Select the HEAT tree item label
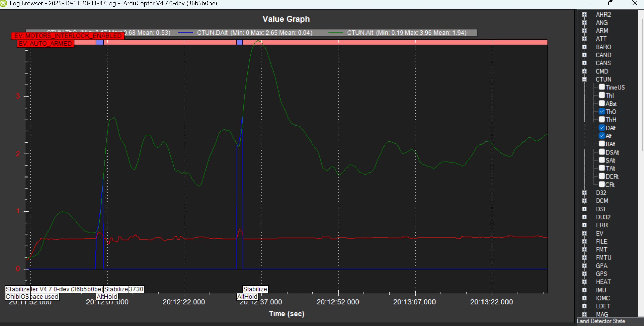The width and height of the screenshot is (644, 326). click(x=603, y=282)
